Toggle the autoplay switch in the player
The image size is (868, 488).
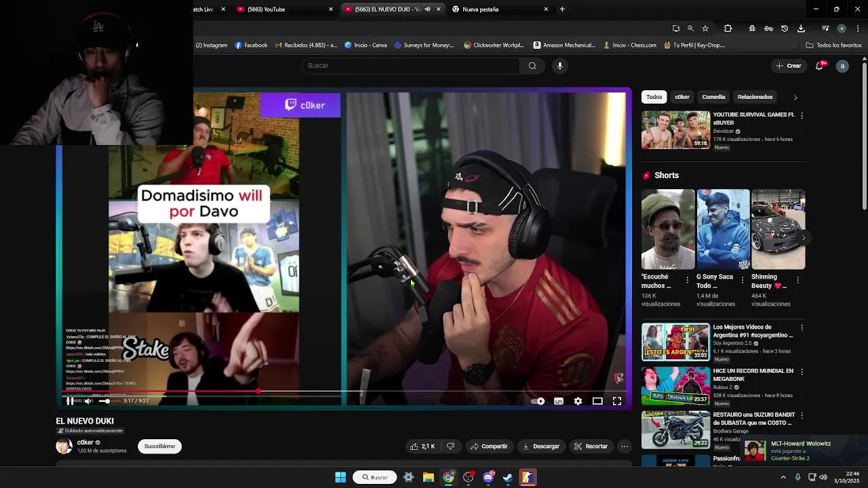point(538,401)
